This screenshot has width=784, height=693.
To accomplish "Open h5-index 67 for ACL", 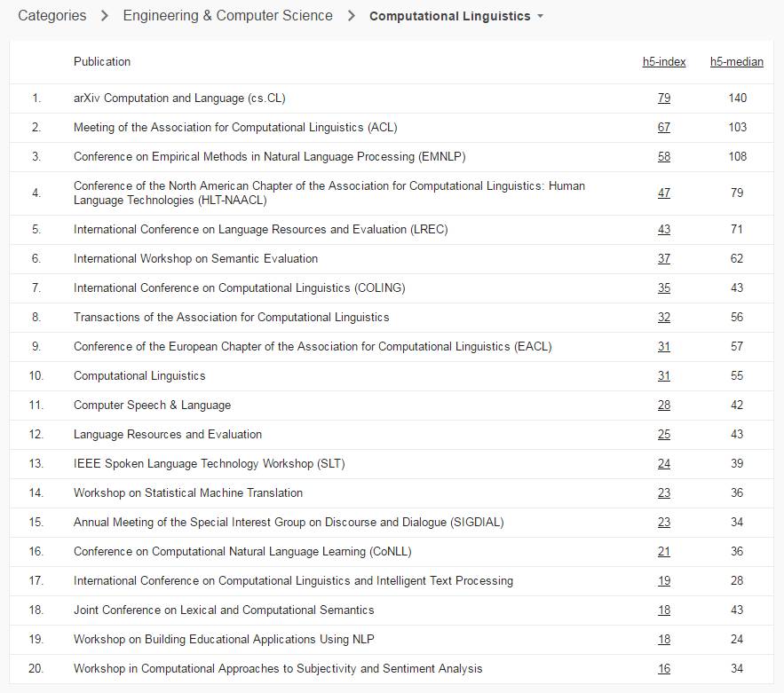I will pos(664,128).
